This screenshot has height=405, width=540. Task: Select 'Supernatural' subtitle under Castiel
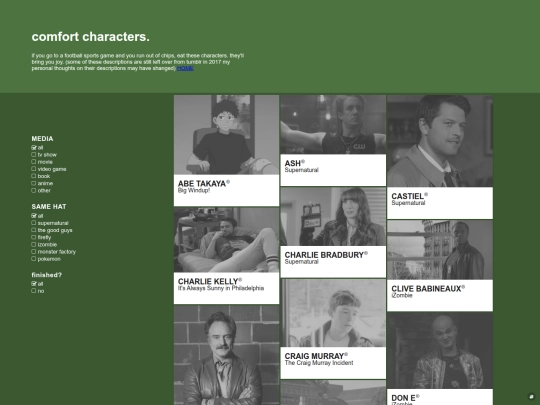click(408, 203)
